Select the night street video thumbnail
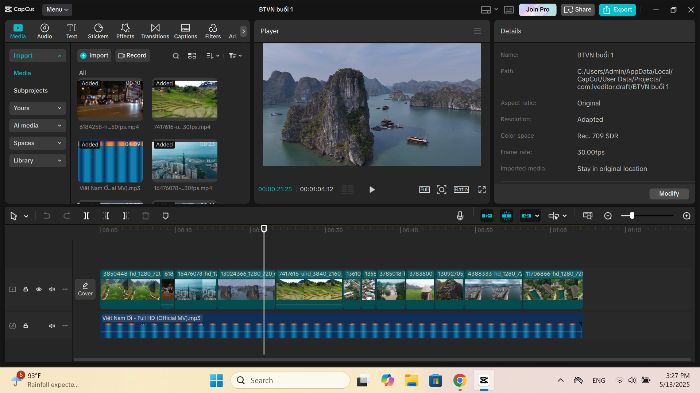This screenshot has width=700, height=393. pos(110,100)
